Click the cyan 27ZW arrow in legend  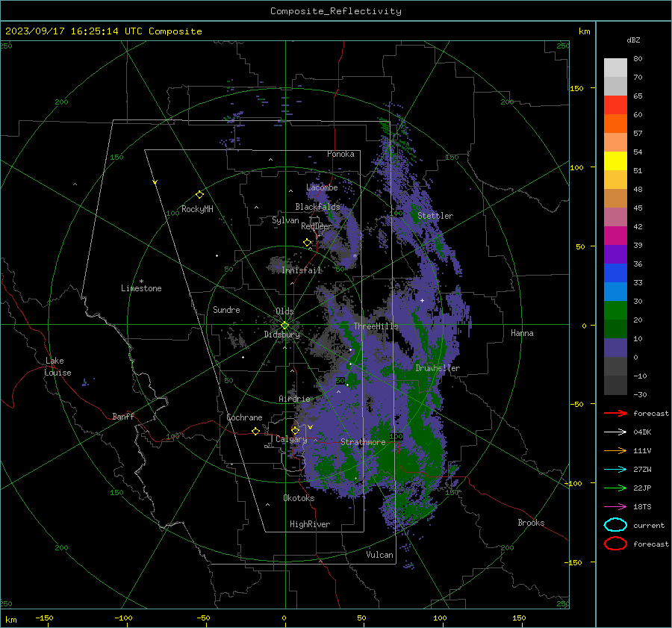[615, 470]
